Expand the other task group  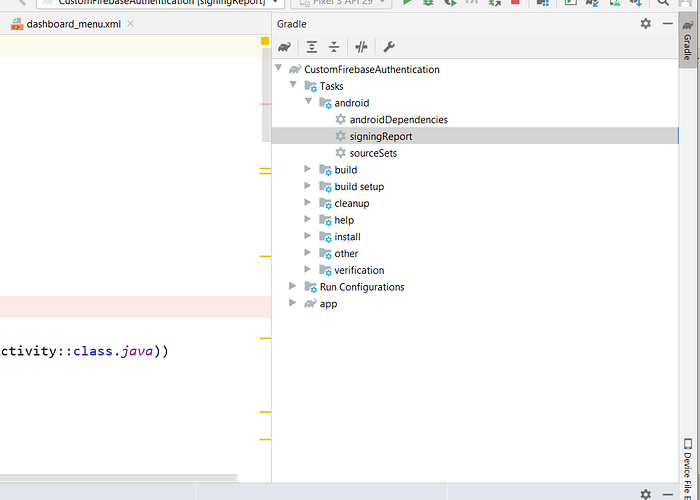(x=308, y=253)
